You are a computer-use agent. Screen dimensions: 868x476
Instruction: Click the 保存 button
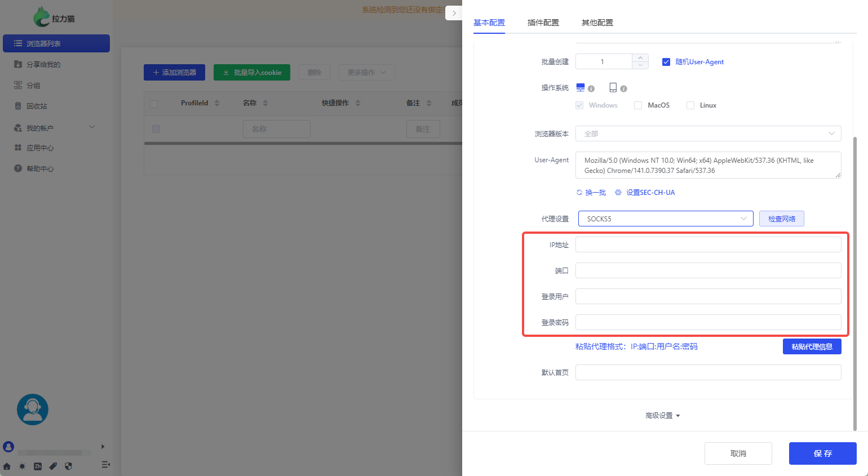coord(822,453)
